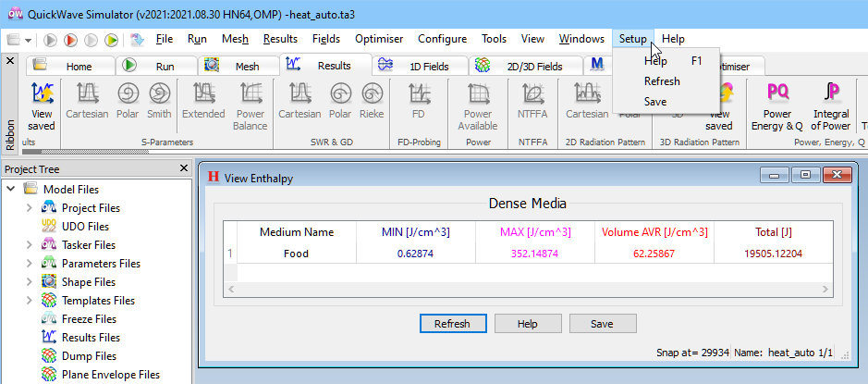Click the Food medium name cell
Viewport: 868px width, 384px height.
coord(296,254)
